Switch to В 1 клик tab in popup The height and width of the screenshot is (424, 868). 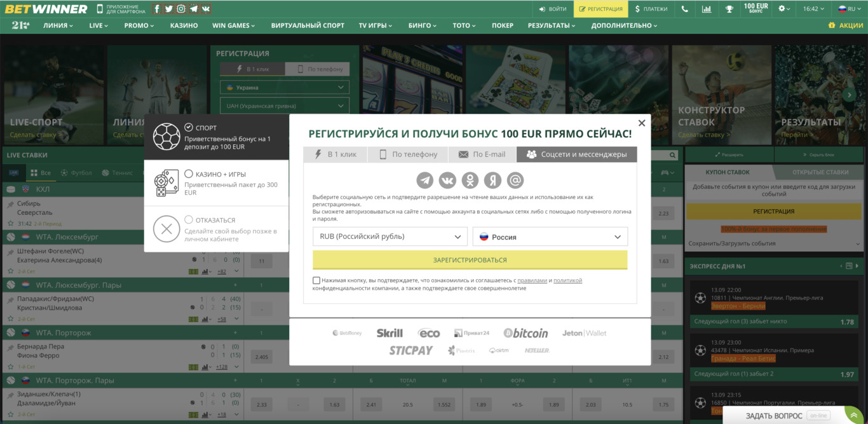click(335, 154)
